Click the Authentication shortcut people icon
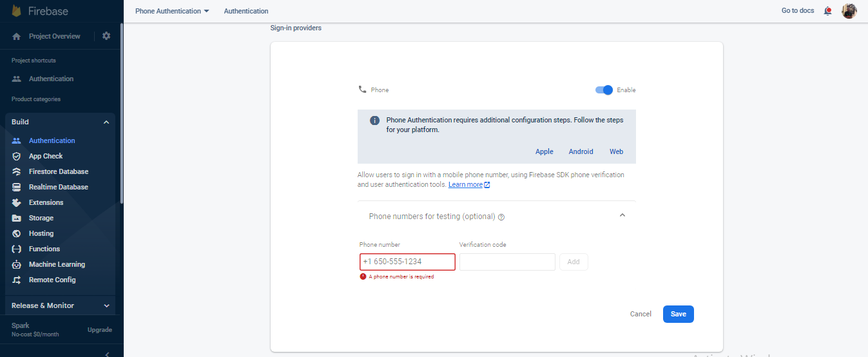868x357 pixels. [17, 79]
